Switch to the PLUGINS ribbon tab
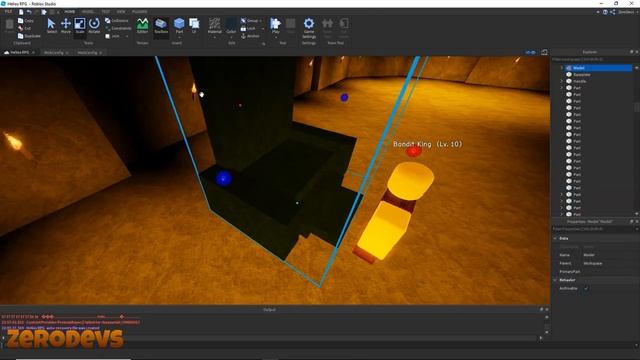The height and width of the screenshot is (360, 640). (x=140, y=12)
